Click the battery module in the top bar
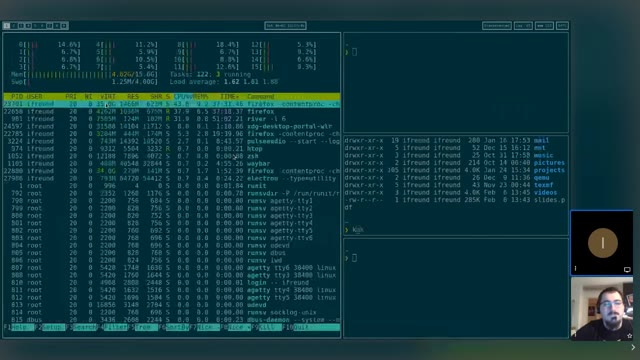 pos(562,26)
